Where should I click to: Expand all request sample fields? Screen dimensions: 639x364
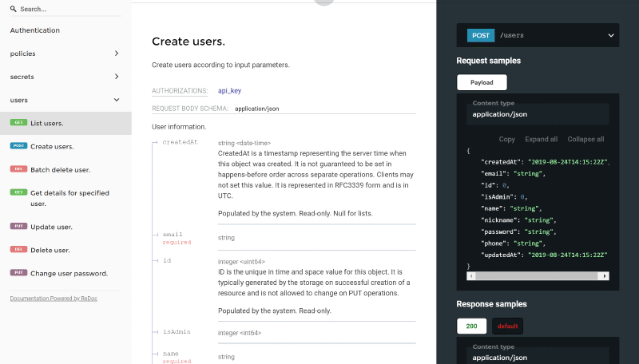coord(541,139)
